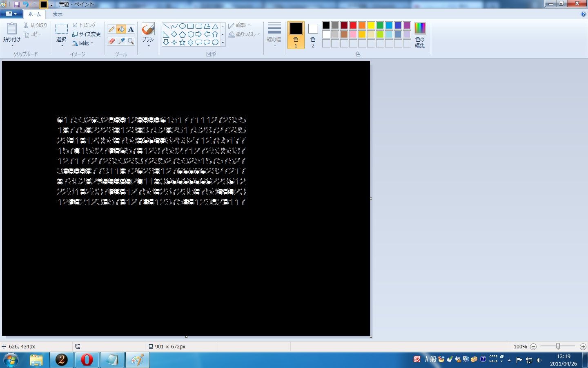Choose the Right arrow shape
This screenshot has width=588, height=368.
[199, 34]
